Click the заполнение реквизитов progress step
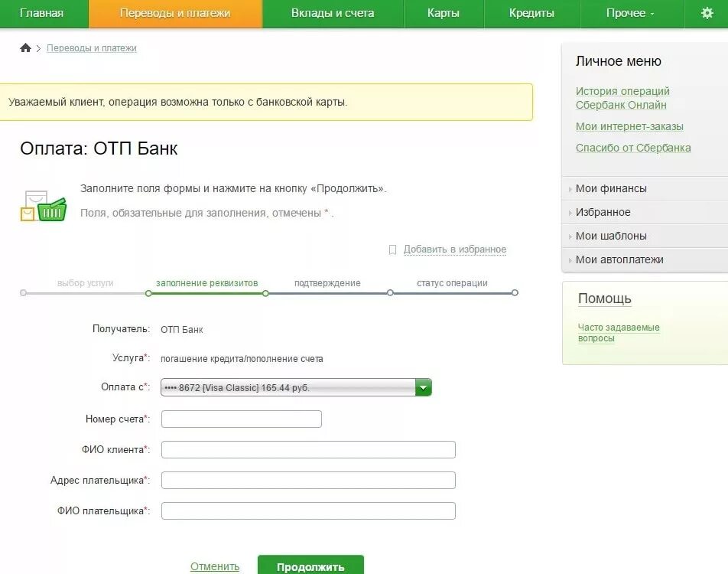The width and height of the screenshot is (728, 574). (206, 282)
